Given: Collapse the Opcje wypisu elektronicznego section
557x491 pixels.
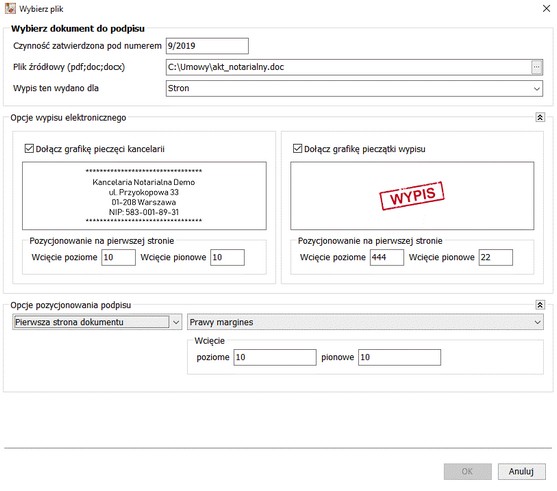Looking at the screenshot, I should 540,117.
